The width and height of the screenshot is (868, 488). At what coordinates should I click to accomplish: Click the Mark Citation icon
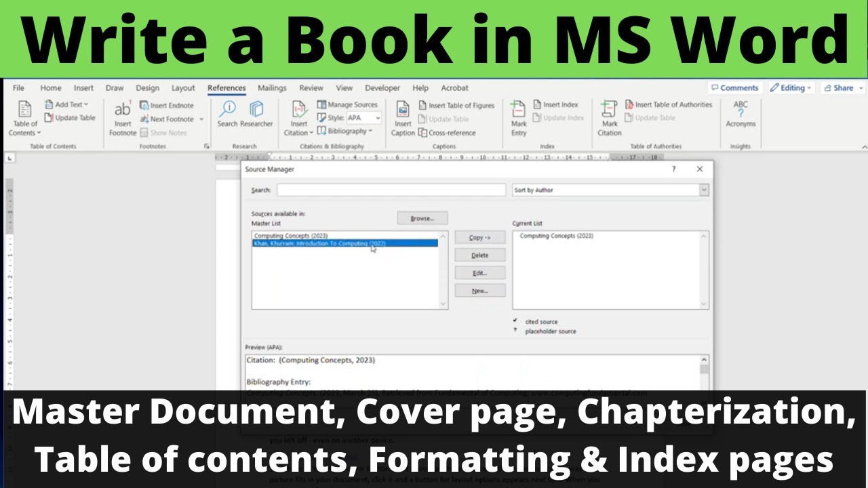pyautogui.click(x=609, y=117)
